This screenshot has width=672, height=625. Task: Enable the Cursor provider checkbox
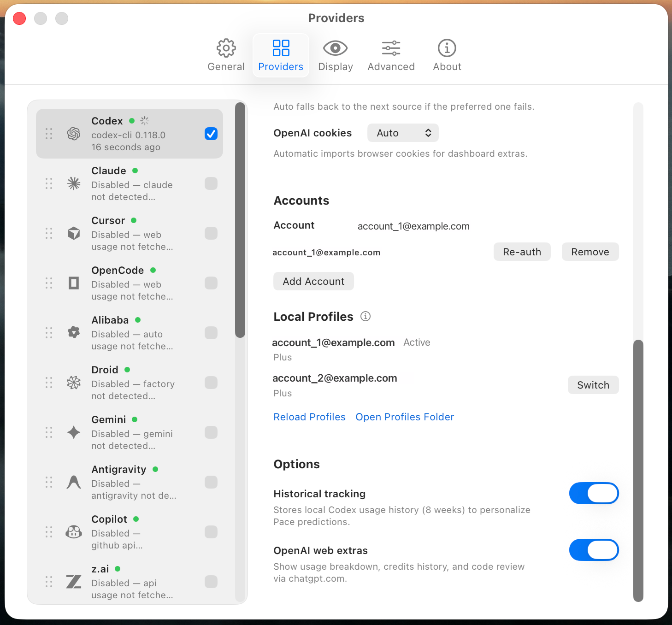211,233
